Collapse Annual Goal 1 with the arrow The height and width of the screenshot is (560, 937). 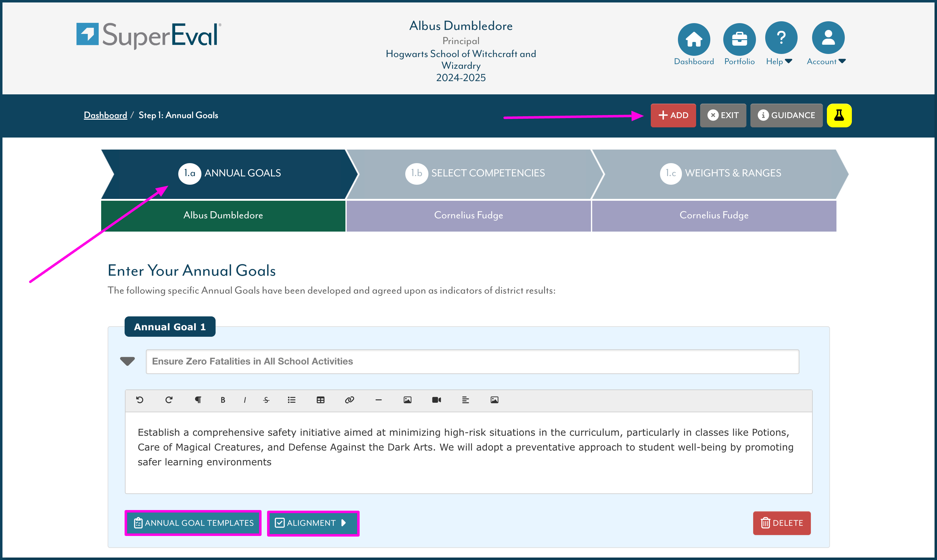click(128, 361)
